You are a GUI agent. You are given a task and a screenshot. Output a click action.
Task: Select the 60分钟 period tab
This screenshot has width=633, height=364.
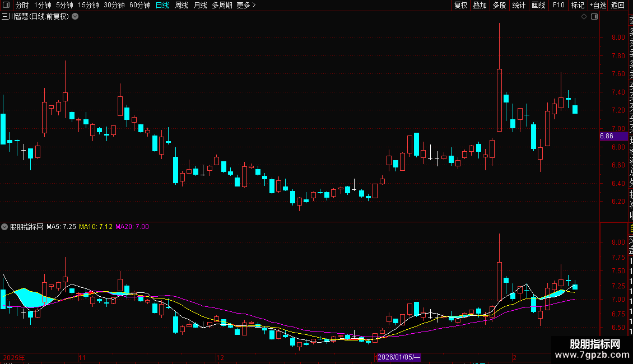[140, 5]
